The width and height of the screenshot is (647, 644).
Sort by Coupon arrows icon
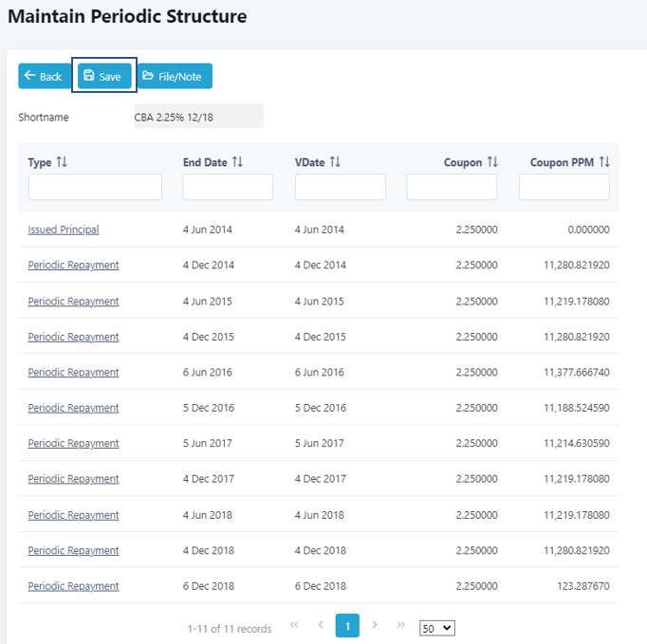tap(492, 162)
